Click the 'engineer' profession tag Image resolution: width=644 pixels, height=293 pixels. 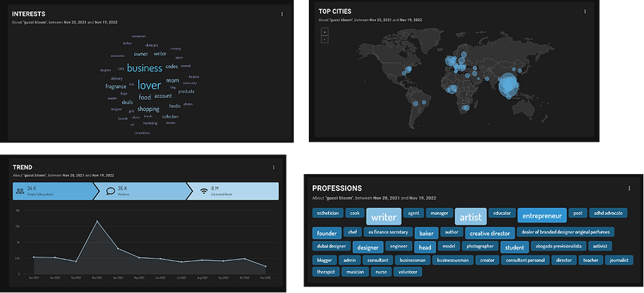click(398, 246)
